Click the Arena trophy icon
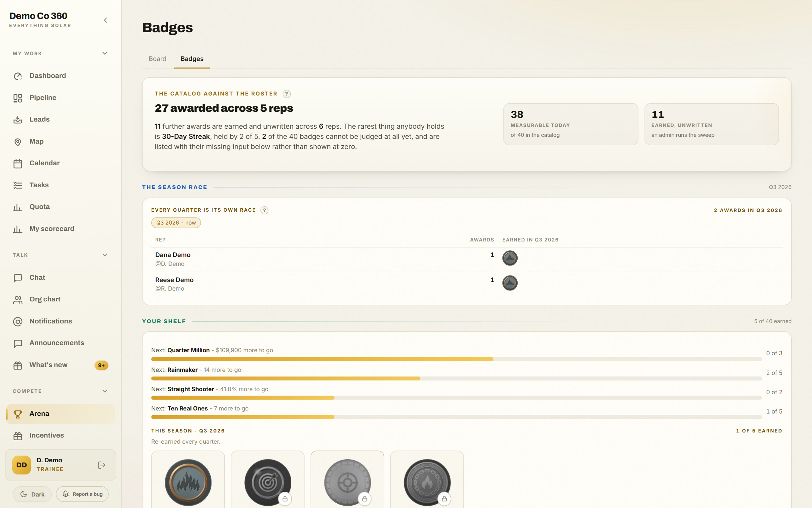812x508 pixels. [18, 414]
